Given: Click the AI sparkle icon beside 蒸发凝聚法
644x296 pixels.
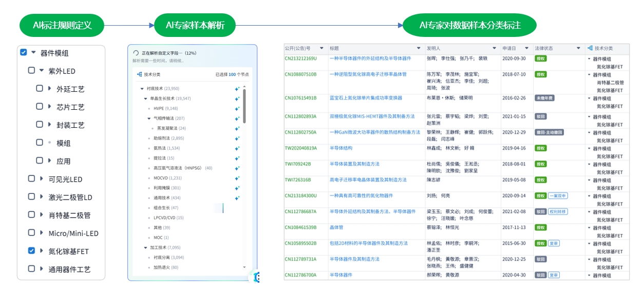Looking at the screenshot, I should pos(237,128).
